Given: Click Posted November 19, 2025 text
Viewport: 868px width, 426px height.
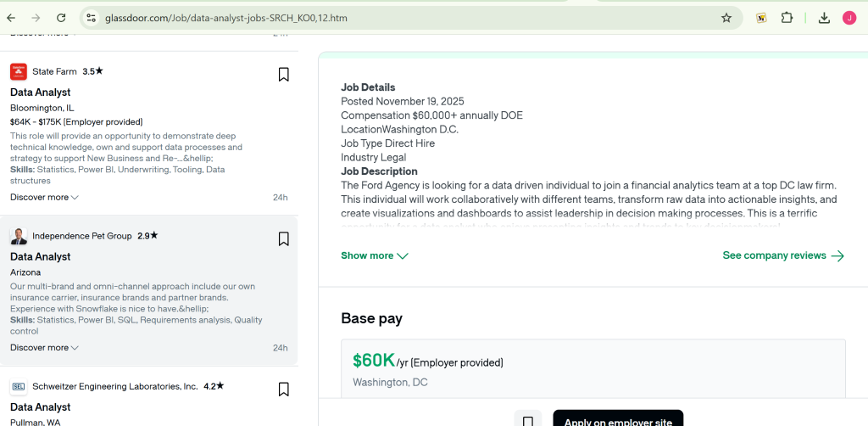Looking at the screenshot, I should [403, 101].
